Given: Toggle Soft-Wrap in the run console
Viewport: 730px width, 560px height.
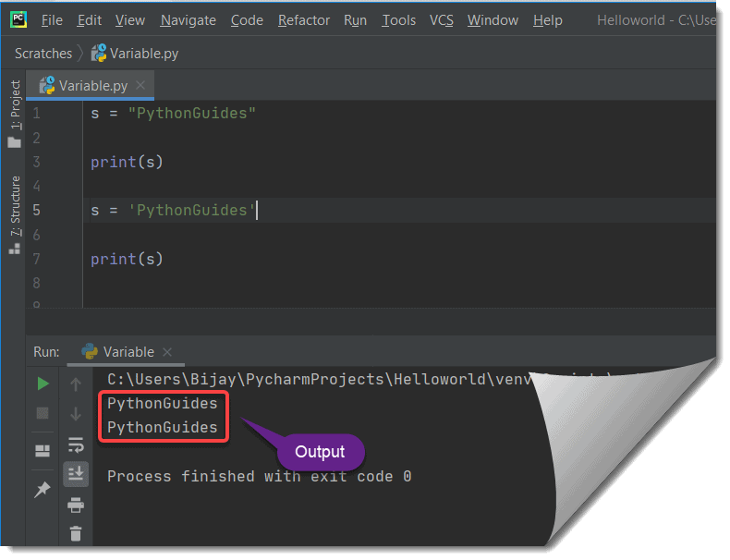Looking at the screenshot, I should (76, 445).
